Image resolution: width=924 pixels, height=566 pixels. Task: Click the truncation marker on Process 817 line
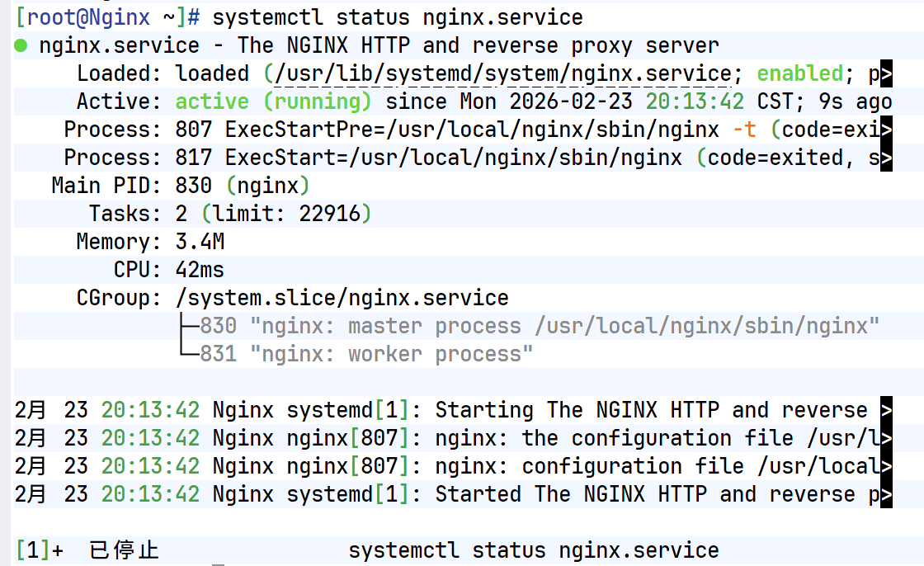click(x=886, y=158)
